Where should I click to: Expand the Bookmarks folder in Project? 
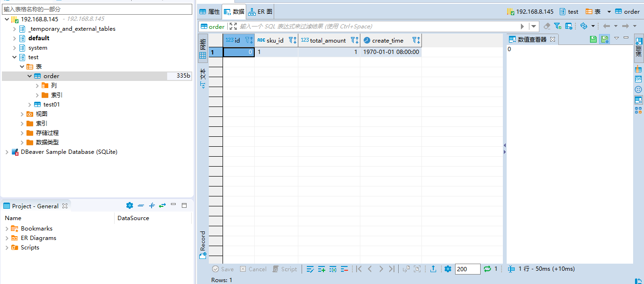click(7, 229)
